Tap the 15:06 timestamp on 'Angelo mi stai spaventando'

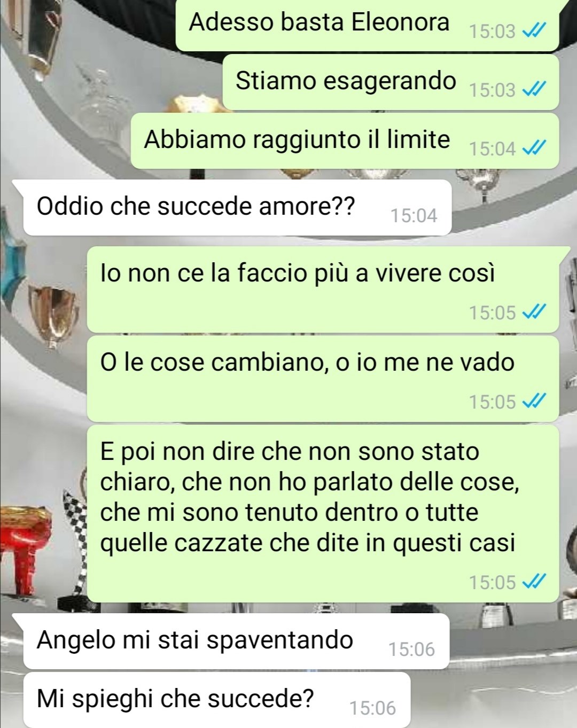(x=411, y=649)
